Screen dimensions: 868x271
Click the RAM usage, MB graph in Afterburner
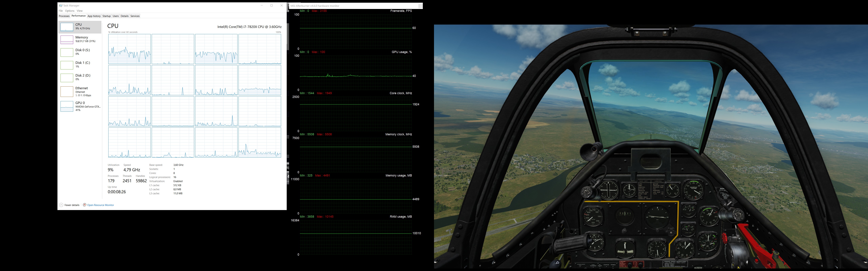coord(356,237)
